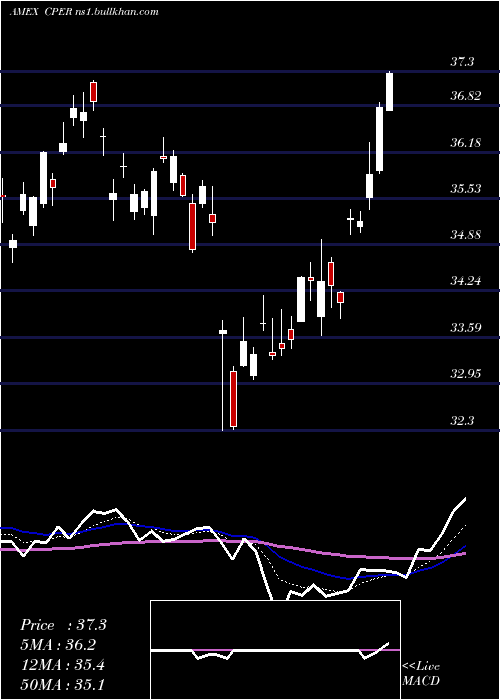Screen dimensions: 500x700
Task: Click the 36.82 price axis label
Action: tap(465, 96)
